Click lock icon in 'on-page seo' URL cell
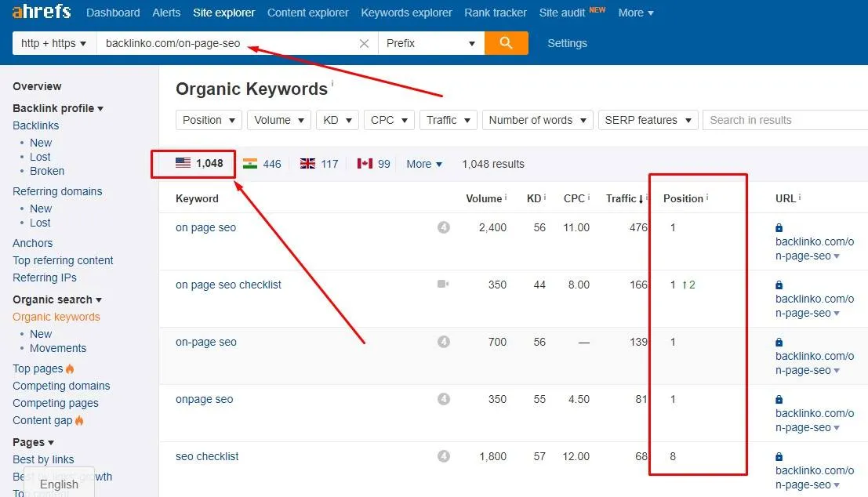Screen dimensions: 868x497 click(779, 342)
